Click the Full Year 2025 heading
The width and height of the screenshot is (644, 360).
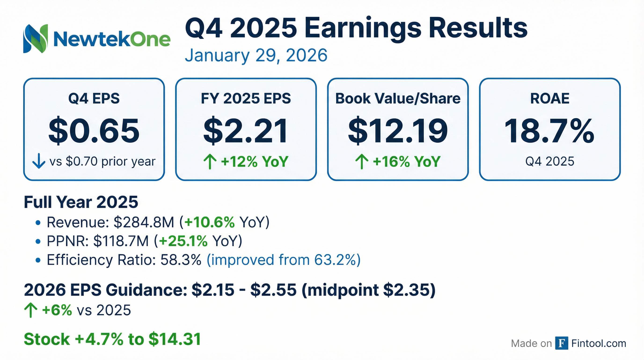pyautogui.click(x=81, y=202)
